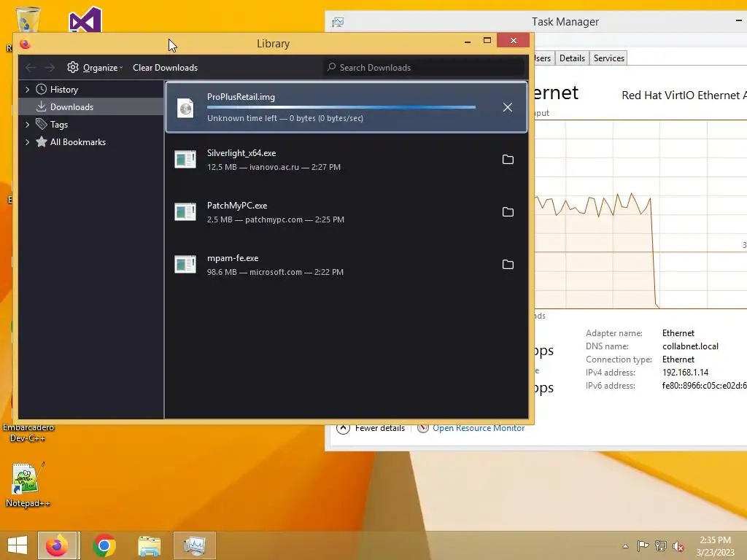Select All Bookmarks in the sidebar
The height and width of the screenshot is (560, 747).
pyautogui.click(x=91, y=142)
